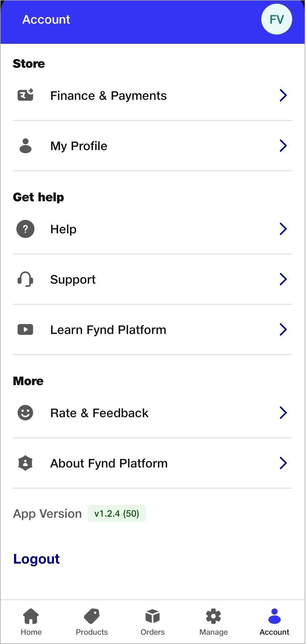This screenshot has height=644, width=306.
Task: Open the Rate & Feedback entry
Action: pos(153,413)
